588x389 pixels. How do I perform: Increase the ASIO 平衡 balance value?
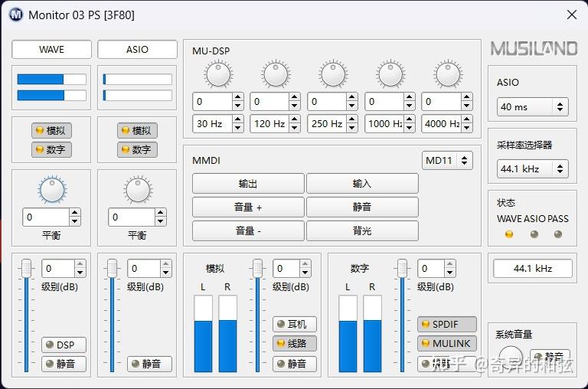tap(161, 213)
